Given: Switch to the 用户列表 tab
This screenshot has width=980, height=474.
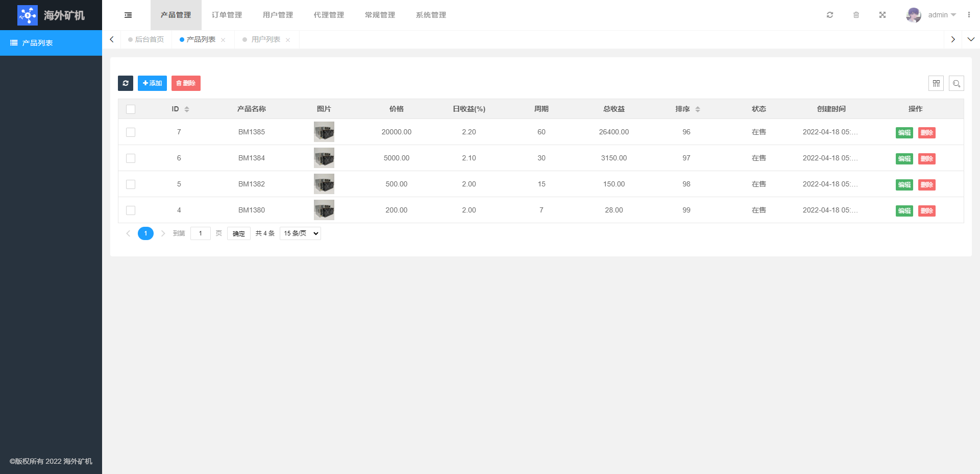Looking at the screenshot, I should (265, 39).
